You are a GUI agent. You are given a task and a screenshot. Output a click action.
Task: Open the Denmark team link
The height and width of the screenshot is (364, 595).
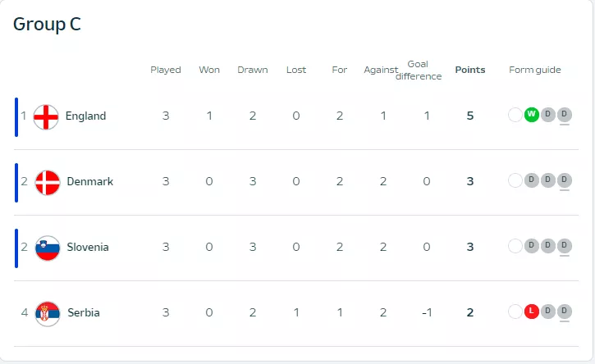89,182
